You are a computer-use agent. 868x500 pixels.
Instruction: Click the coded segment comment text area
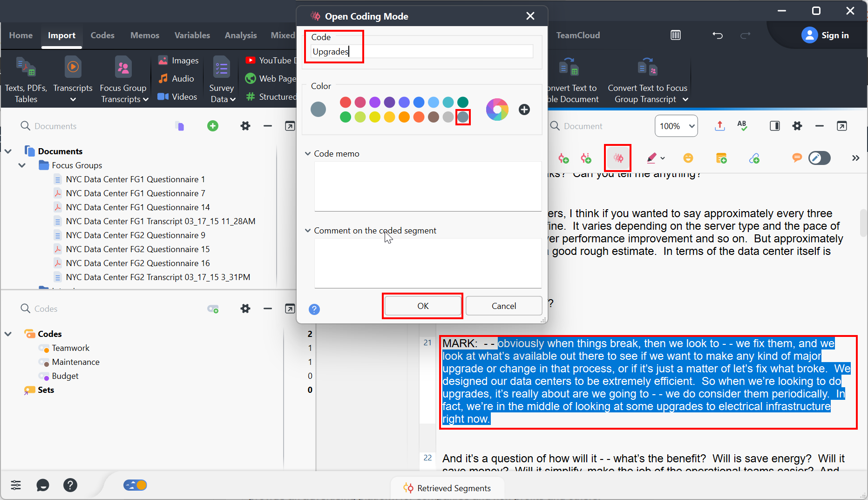[x=428, y=263]
